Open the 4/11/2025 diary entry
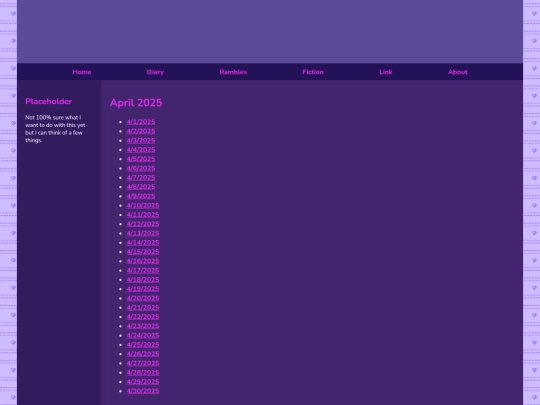This screenshot has height=405, width=540. pyautogui.click(x=143, y=215)
